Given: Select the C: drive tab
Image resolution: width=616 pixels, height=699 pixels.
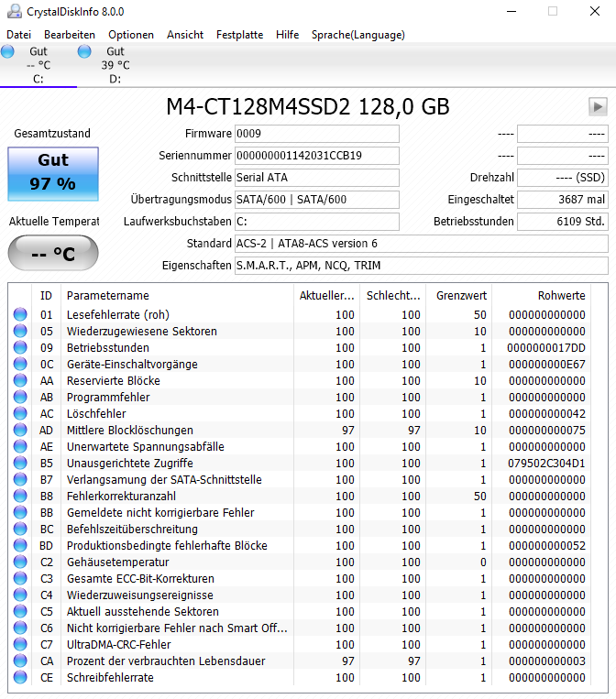Looking at the screenshot, I should [x=38, y=65].
